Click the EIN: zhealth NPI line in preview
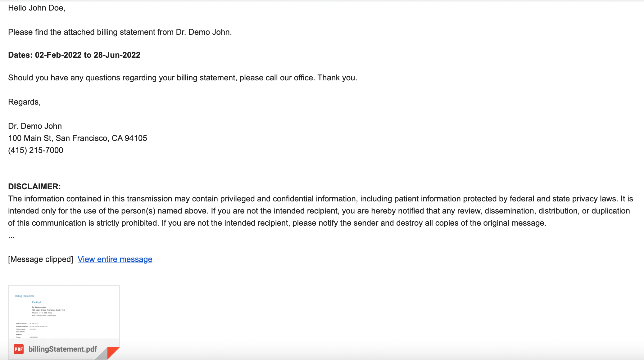 43,316
